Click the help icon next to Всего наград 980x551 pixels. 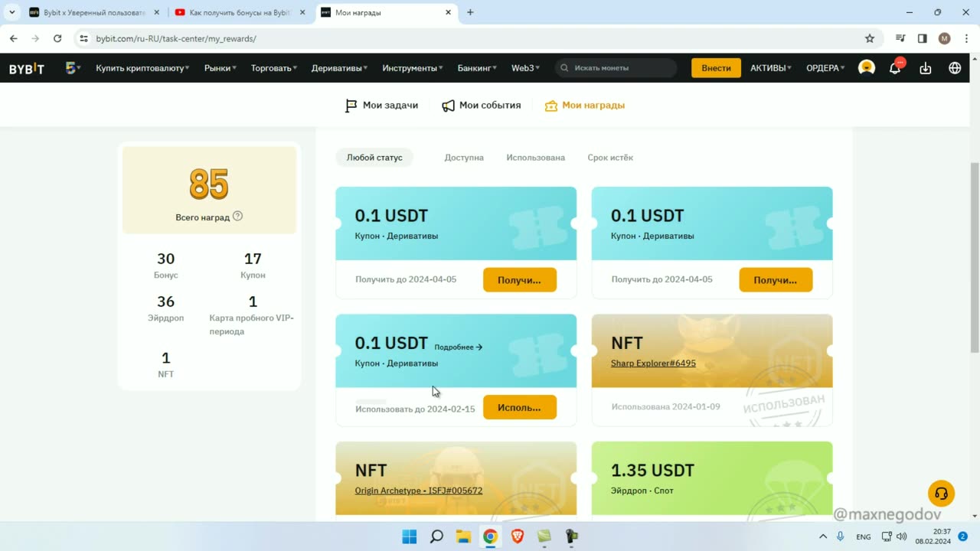click(x=237, y=217)
